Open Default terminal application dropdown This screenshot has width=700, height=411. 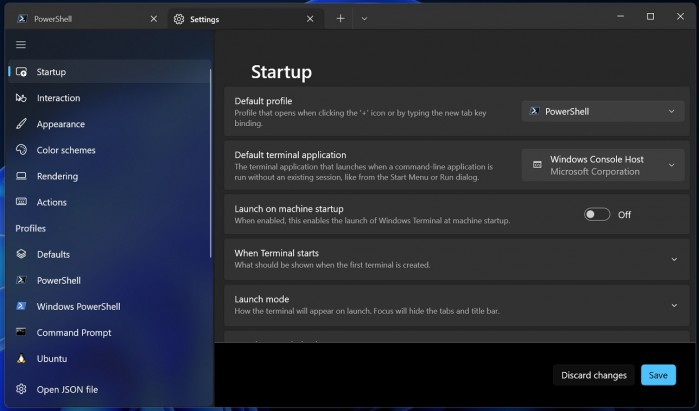[x=603, y=165]
